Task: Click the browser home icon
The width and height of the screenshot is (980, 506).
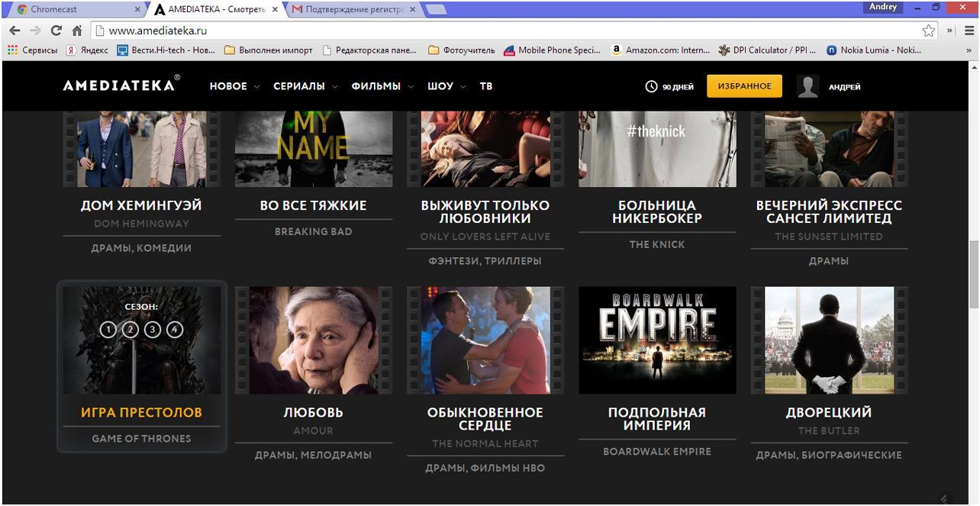Action: [76, 31]
